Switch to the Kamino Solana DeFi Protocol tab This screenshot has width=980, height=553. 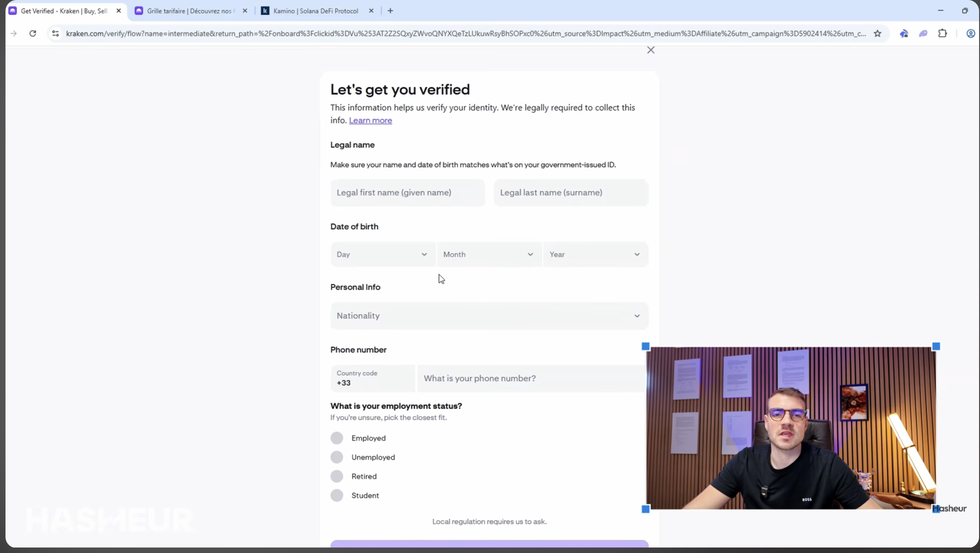pyautogui.click(x=315, y=11)
